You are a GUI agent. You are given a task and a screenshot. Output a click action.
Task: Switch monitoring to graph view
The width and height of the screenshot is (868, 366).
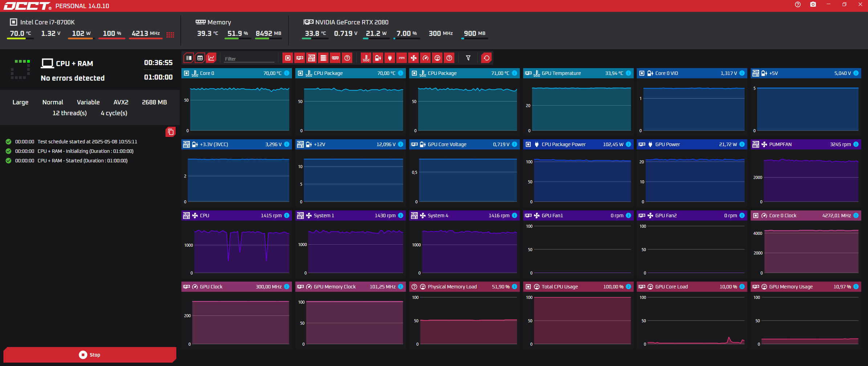(211, 58)
